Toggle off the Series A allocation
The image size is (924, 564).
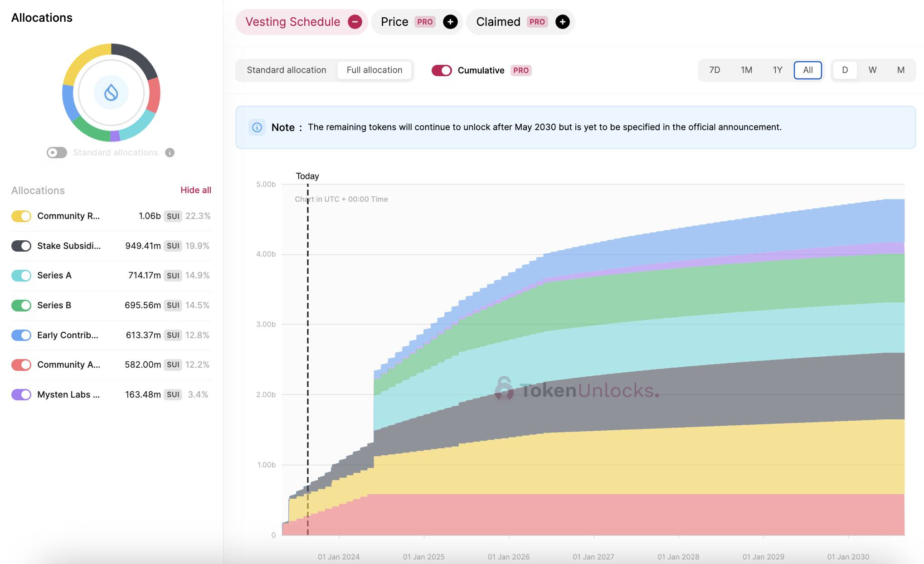pos(21,276)
